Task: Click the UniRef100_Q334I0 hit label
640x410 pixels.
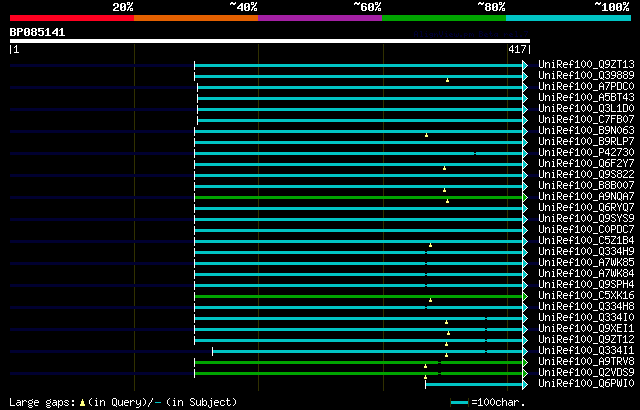Action: 586,318
